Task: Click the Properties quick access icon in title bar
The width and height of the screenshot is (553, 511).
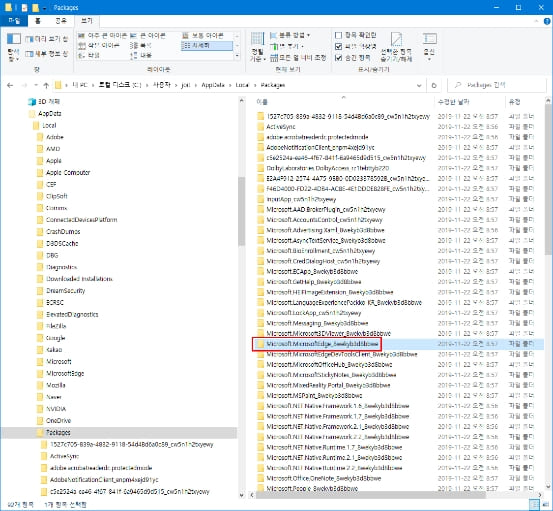Action: pyautogui.click(x=24, y=7)
